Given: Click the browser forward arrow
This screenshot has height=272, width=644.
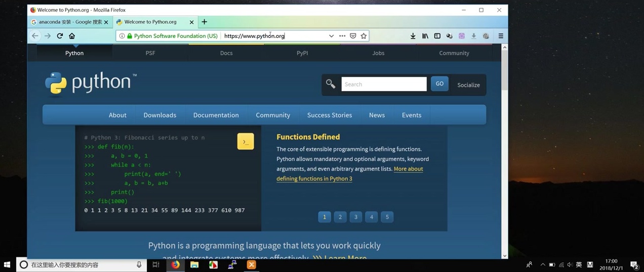Looking at the screenshot, I should point(48,36).
